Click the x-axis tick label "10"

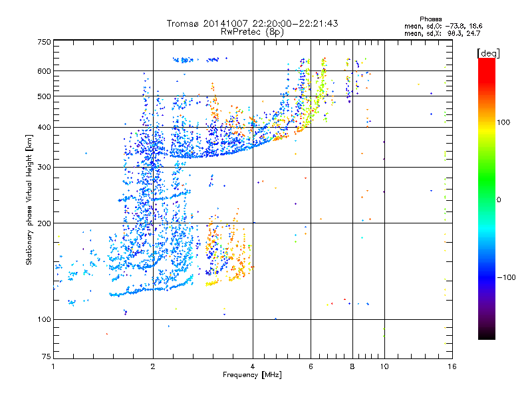[384, 366]
